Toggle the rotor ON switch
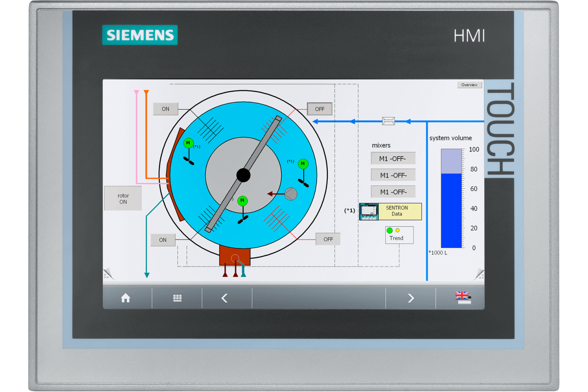This screenshot has height=392, width=588. [x=123, y=198]
